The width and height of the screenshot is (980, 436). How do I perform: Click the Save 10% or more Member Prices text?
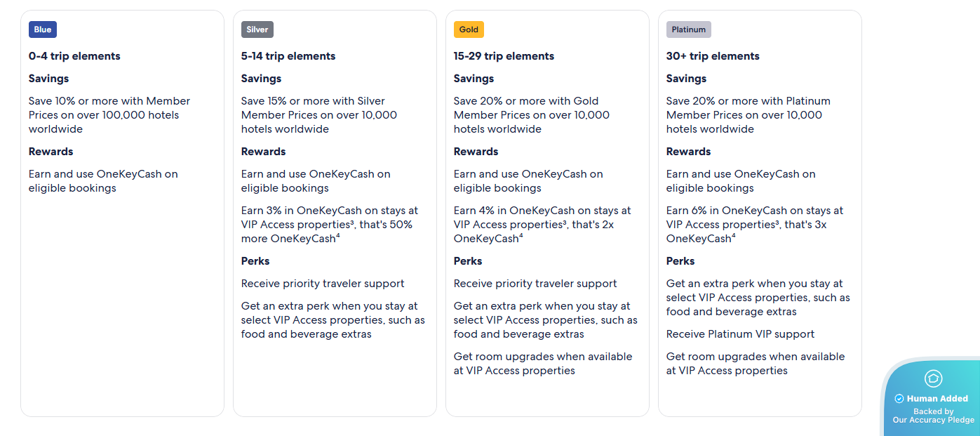point(109,115)
